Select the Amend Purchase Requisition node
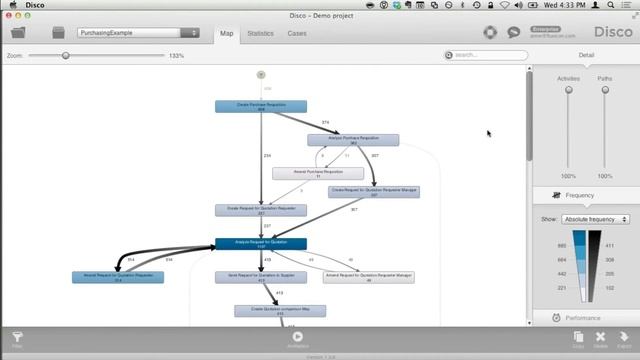 [x=318, y=173]
